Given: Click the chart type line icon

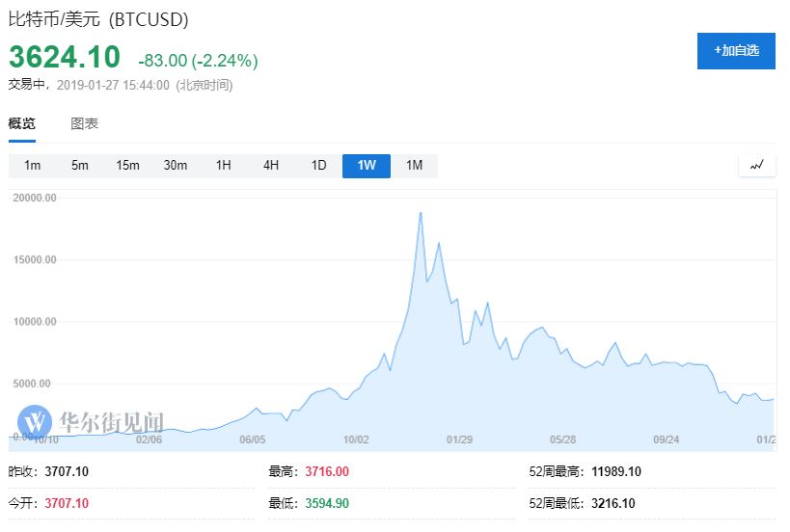Looking at the screenshot, I should (x=756, y=165).
